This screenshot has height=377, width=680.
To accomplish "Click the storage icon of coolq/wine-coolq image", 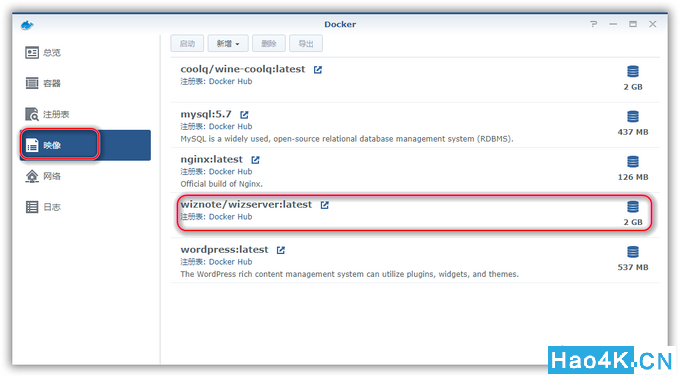I will (633, 71).
